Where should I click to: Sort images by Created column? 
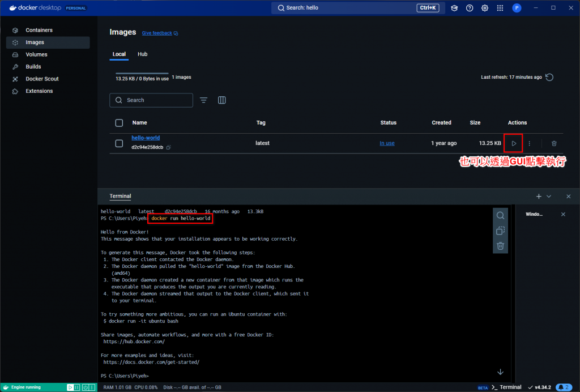[x=441, y=123]
